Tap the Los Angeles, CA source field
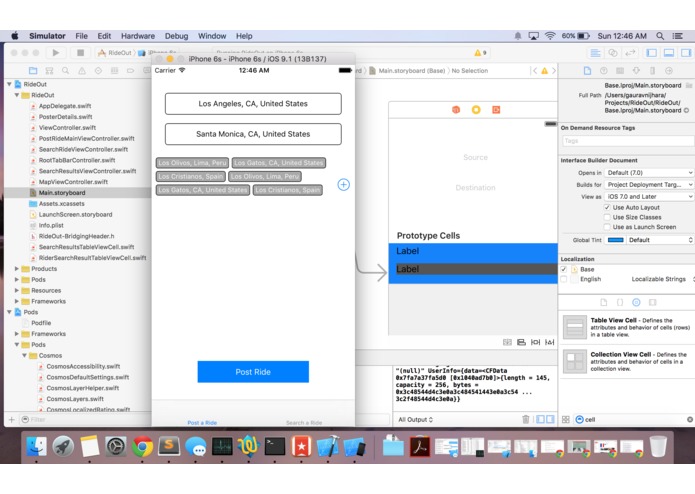The image size is (695, 494). [x=253, y=104]
